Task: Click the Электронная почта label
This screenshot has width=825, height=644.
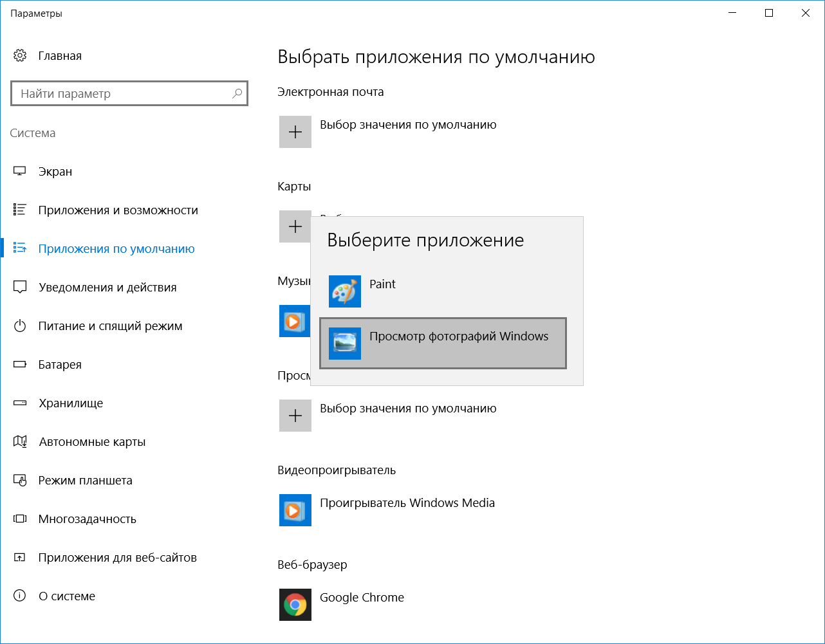Action: [x=331, y=92]
